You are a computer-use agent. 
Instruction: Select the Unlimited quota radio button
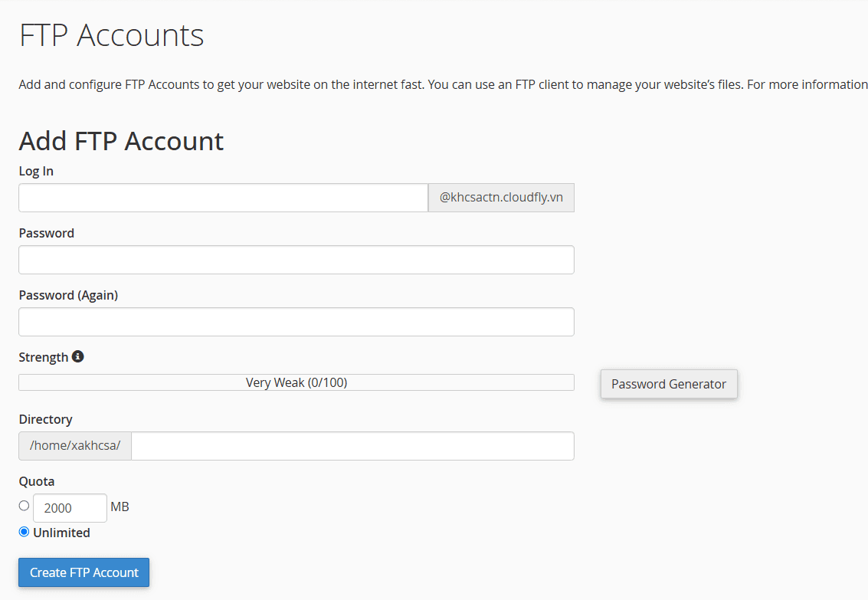tap(24, 532)
